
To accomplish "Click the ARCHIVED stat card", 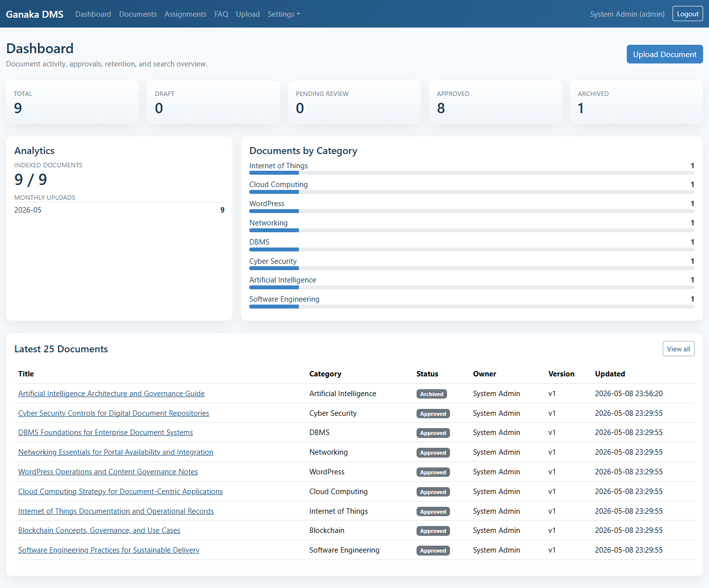I will [637, 102].
